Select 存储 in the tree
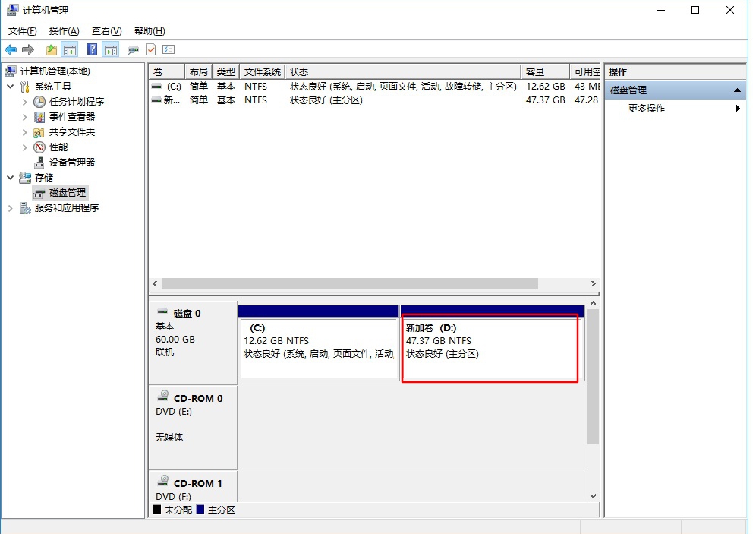The width and height of the screenshot is (756, 534). (44, 178)
